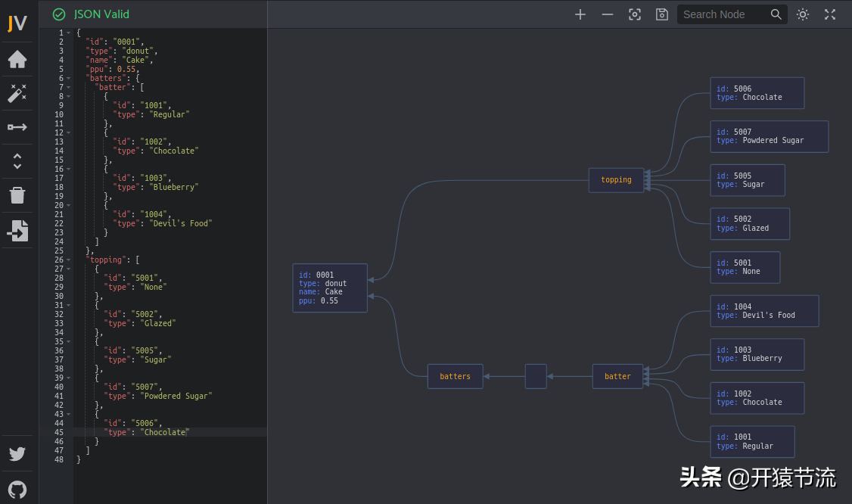Image resolution: width=852 pixels, height=504 pixels.
Task: Toggle fullscreen mode for the graph
Action: point(830,14)
